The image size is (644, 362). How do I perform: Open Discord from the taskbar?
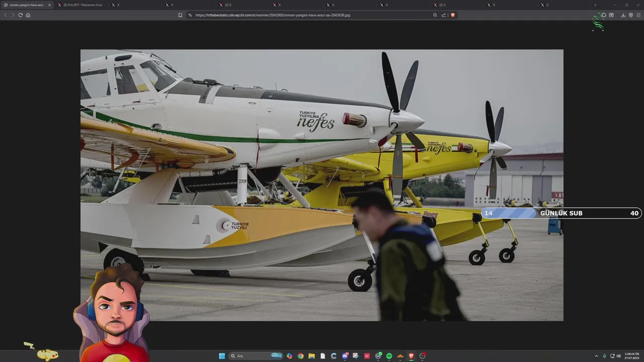[345, 356]
